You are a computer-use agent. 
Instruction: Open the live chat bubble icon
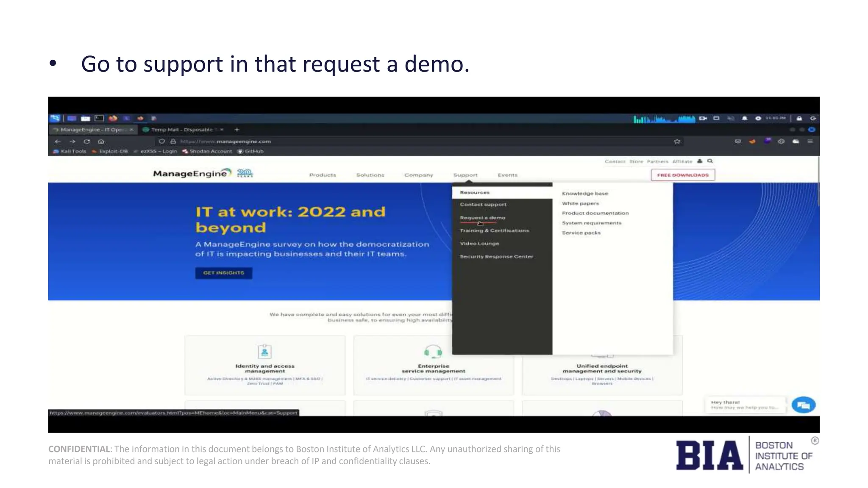coord(803,405)
